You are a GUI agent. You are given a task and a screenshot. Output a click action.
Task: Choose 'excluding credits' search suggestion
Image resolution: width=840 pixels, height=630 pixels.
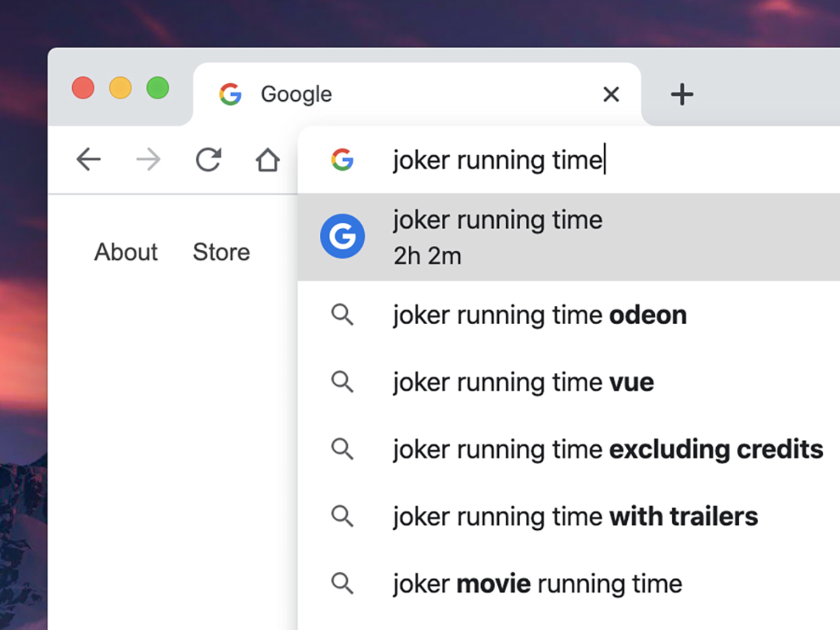pos(608,449)
